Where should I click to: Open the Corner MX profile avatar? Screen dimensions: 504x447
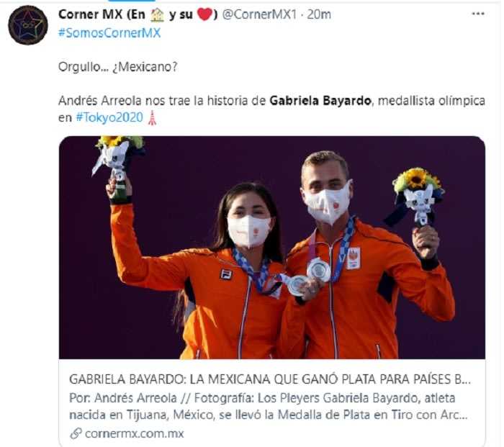[28, 25]
